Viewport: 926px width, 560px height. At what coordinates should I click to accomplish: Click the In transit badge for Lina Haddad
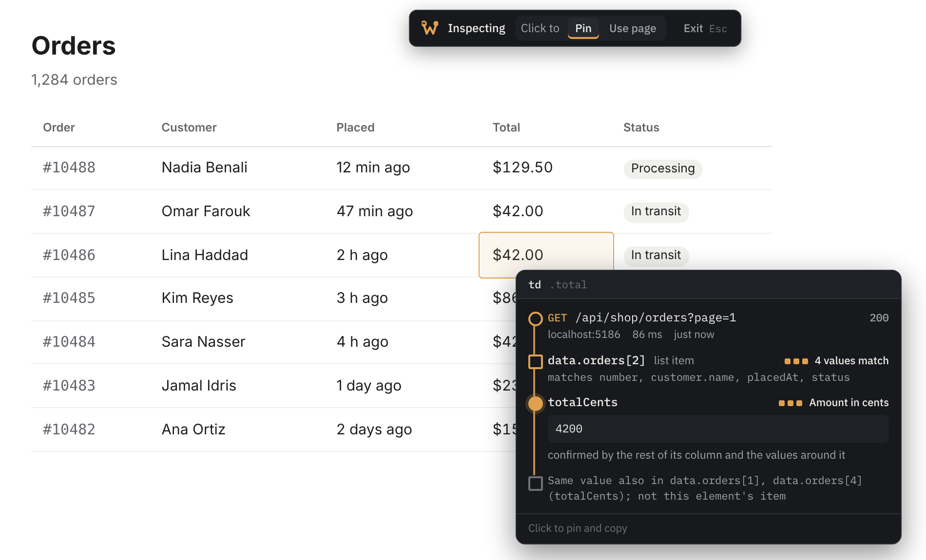pos(656,256)
